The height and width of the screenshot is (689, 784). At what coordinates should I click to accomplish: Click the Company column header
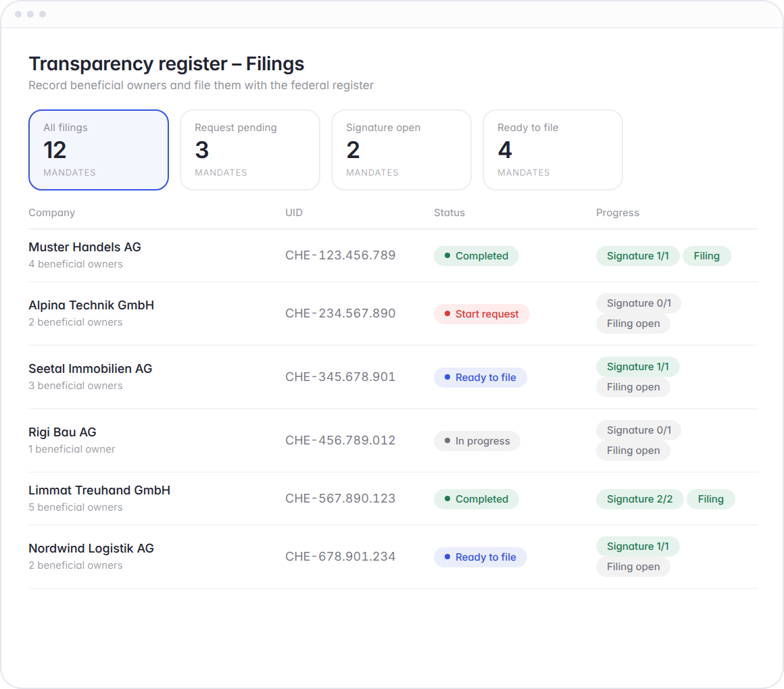(51, 213)
